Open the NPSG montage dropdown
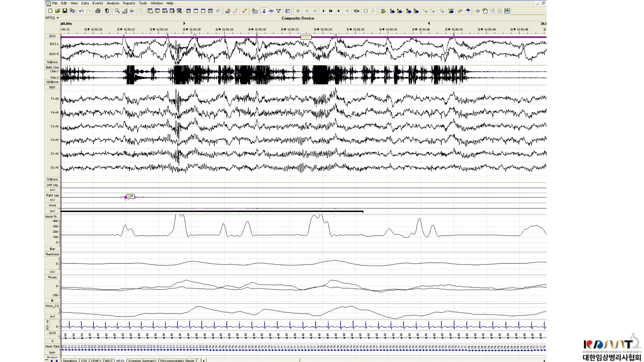The height and width of the screenshot is (362, 644). click(52, 18)
